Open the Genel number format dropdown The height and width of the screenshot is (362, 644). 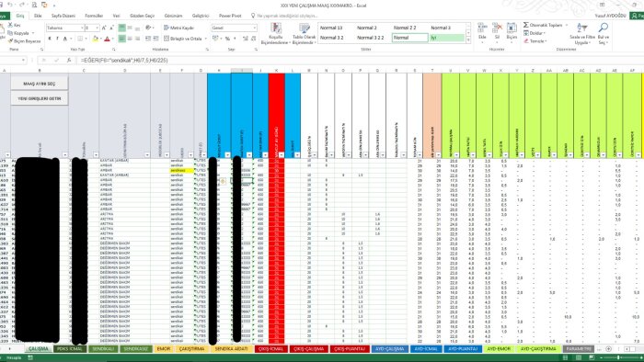point(254,28)
